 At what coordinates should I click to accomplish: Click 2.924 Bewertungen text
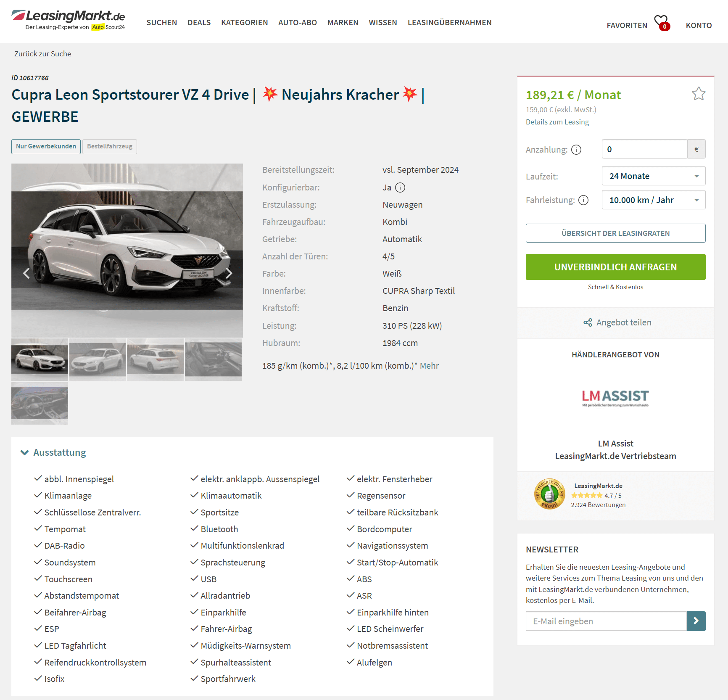click(x=598, y=505)
